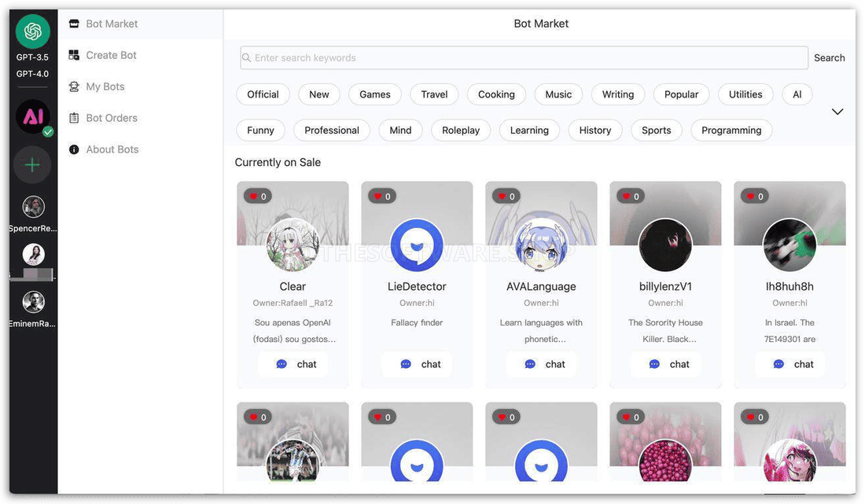Filter by Travel tag
The height and width of the screenshot is (504, 865).
point(434,94)
